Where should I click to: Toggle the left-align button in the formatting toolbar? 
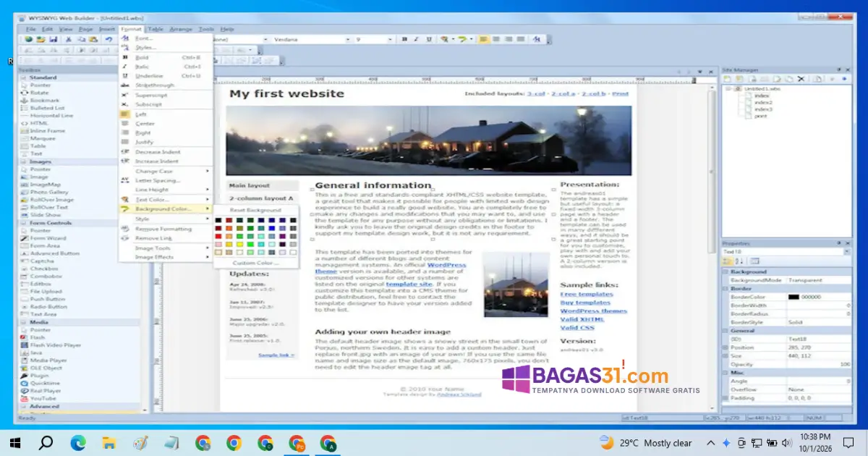pos(484,39)
